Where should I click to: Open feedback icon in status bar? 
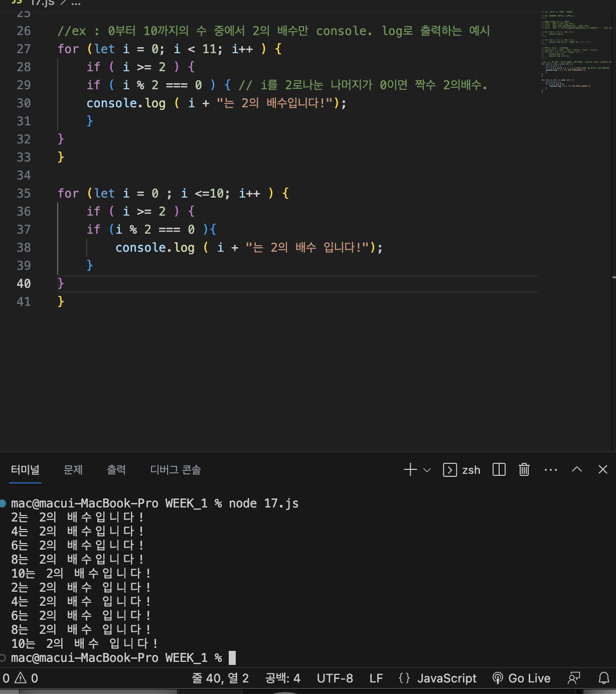pos(574,678)
